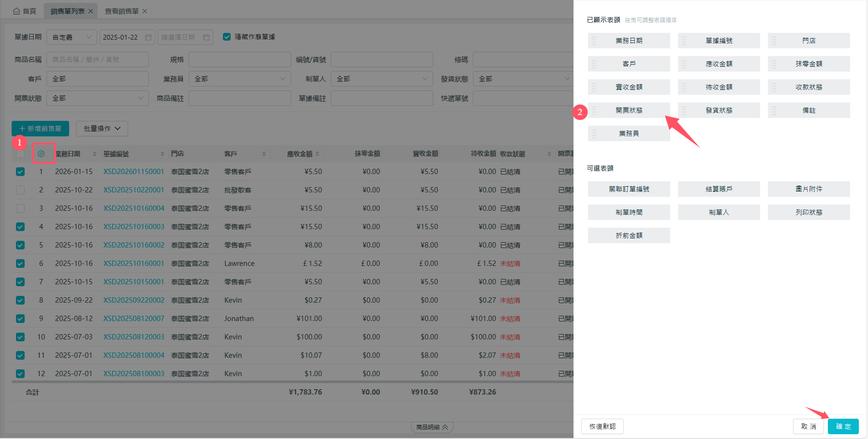Check the row 2 checkbox
The width and height of the screenshot is (868, 439).
click(x=20, y=190)
